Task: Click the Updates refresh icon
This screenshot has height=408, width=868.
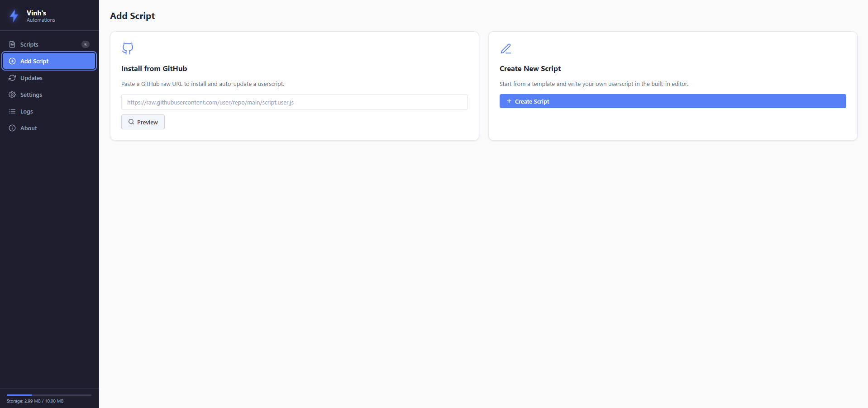Action: [12, 78]
